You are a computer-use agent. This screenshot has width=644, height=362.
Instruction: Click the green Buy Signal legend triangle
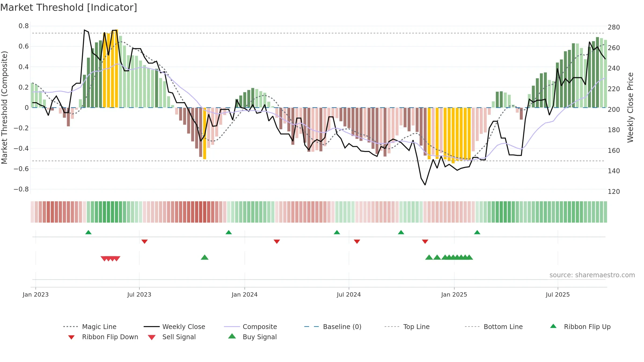pyautogui.click(x=232, y=336)
